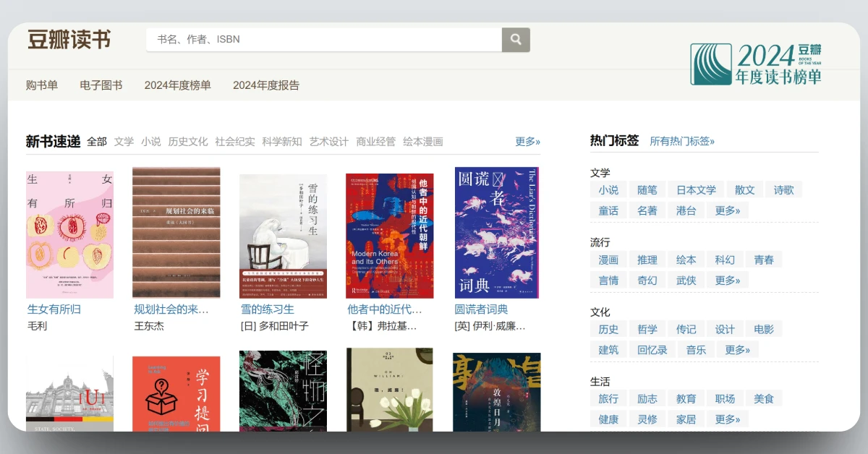868x454 pixels.
Task: Select the 回忆录 tag
Action: (652, 349)
